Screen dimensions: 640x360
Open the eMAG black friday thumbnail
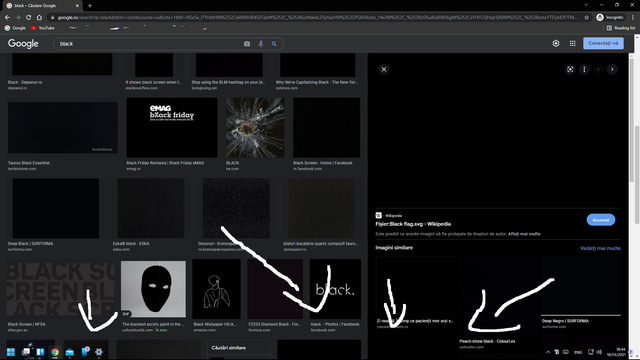click(x=172, y=128)
